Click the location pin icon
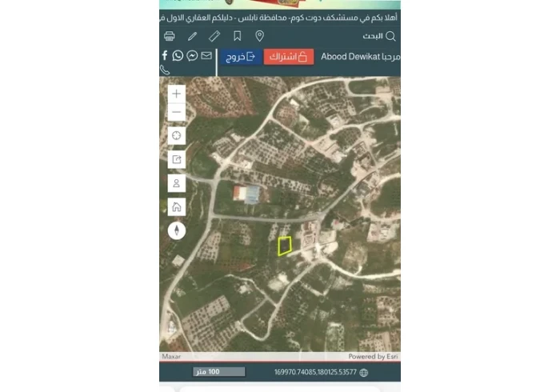 [259, 36]
